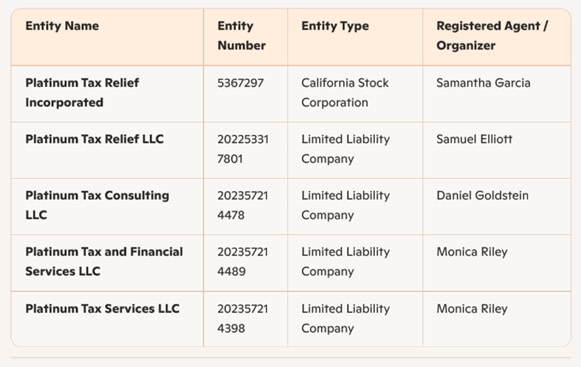Click the Entity Type column header
Screen dimensions: 581x367
[335, 26]
